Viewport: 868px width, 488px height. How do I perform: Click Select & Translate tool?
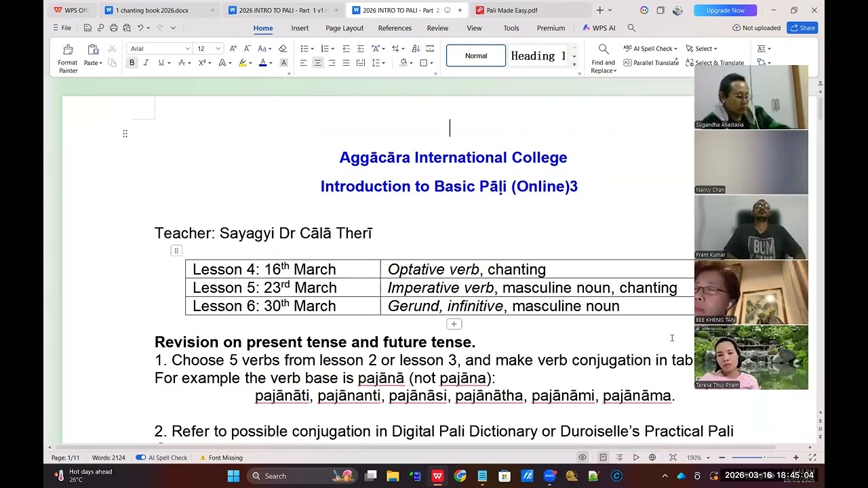tap(714, 63)
